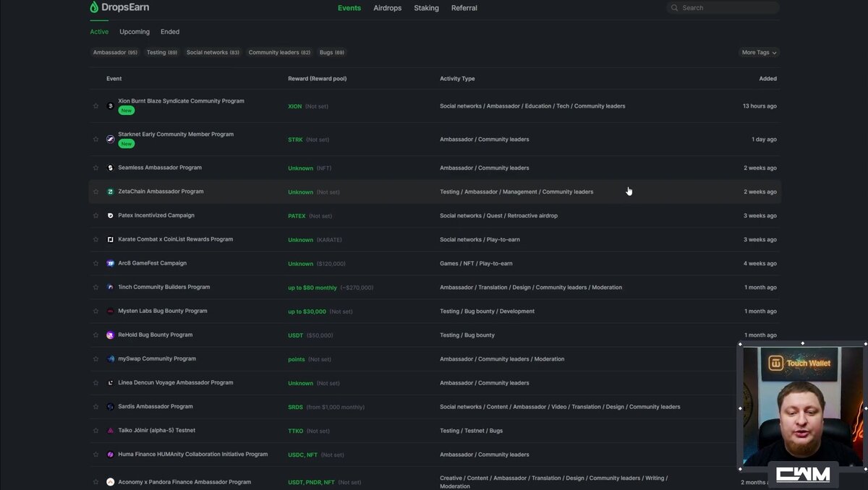This screenshot has height=490, width=868.
Task: Click the TTKO reward token
Action: click(296, 431)
